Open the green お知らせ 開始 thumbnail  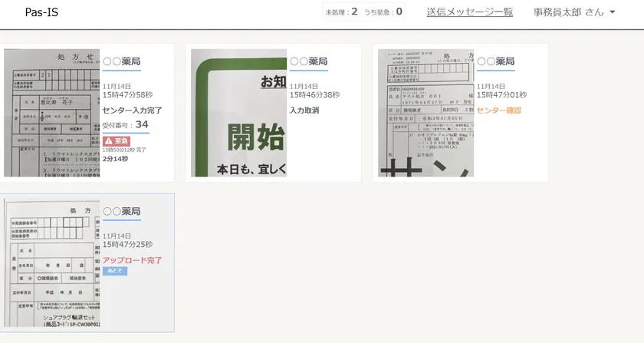(238, 113)
